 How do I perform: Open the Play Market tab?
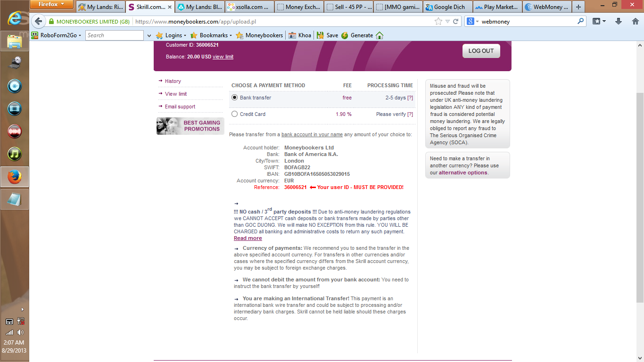(497, 7)
